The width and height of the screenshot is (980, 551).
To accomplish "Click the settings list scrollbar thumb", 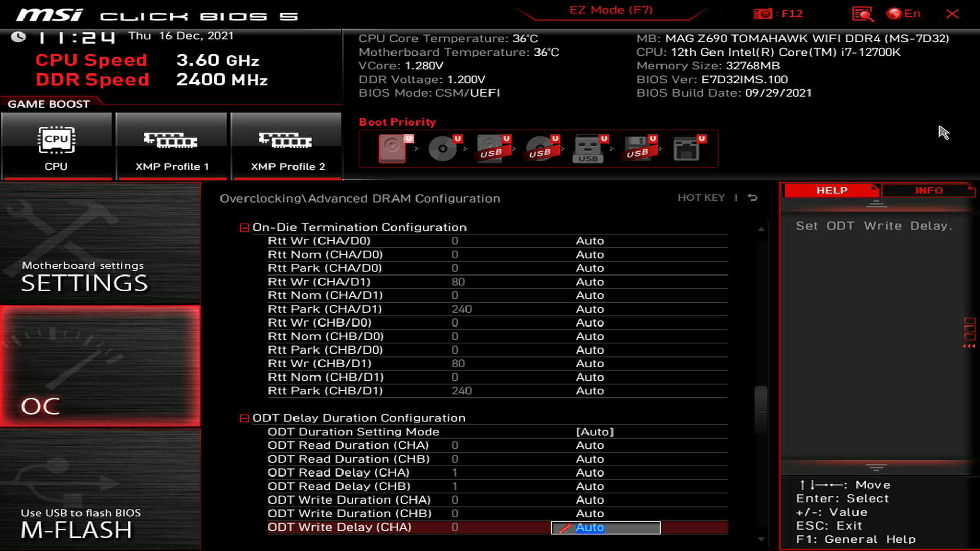I will [761, 410].
